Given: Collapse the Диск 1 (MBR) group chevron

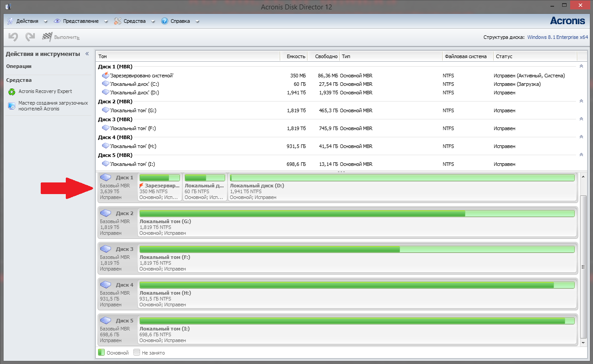Looking at the screenshot, I should (x=581, y=66).
